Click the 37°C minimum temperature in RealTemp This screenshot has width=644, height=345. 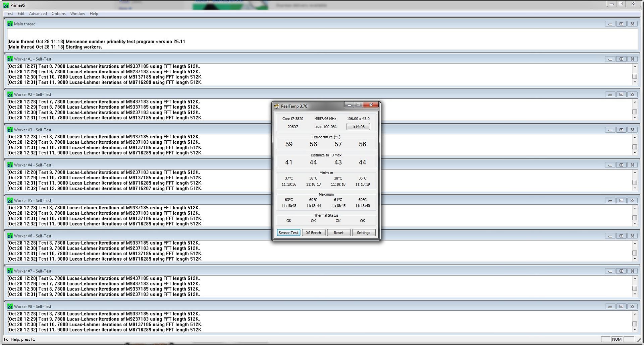pyautogui.click(x=289, y=178)
